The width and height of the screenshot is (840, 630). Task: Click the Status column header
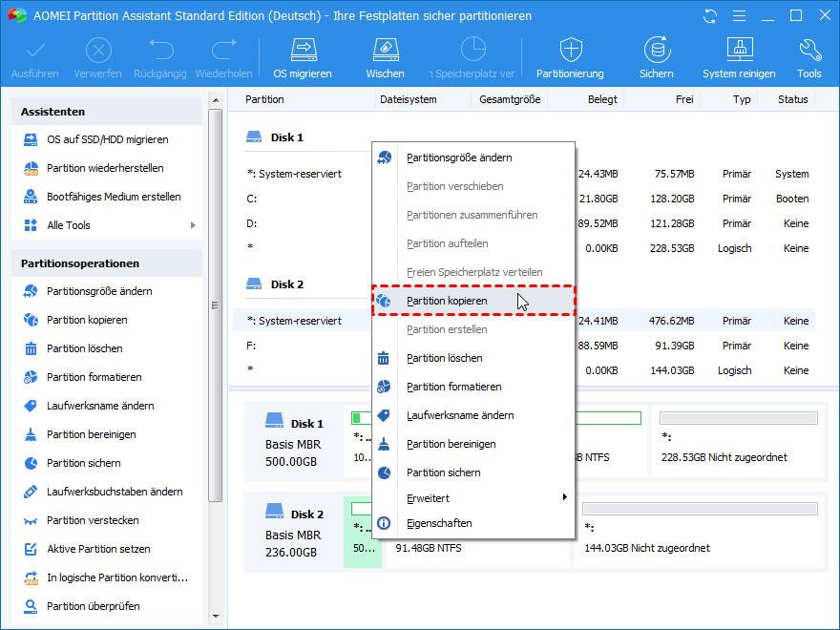(793, 99)
